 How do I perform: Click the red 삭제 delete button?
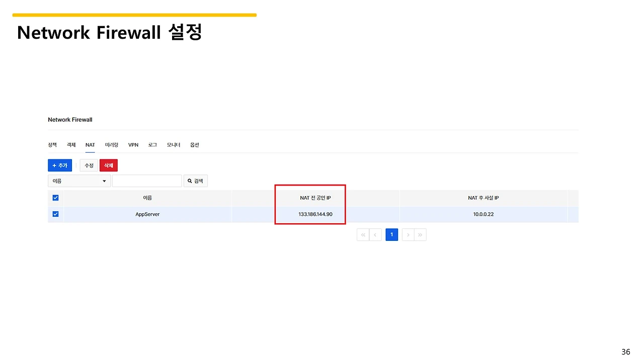[109, 165]
